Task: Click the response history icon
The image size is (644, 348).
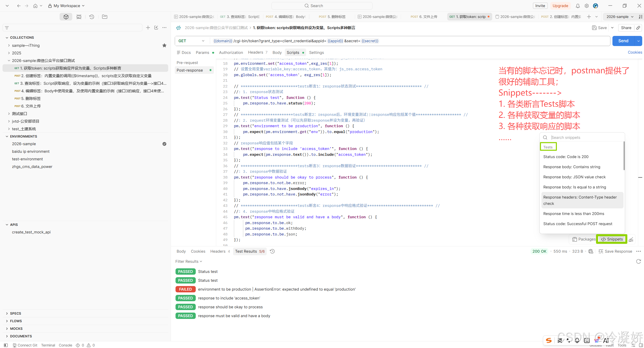Action: pyautogui.click(x=272, y=251)
